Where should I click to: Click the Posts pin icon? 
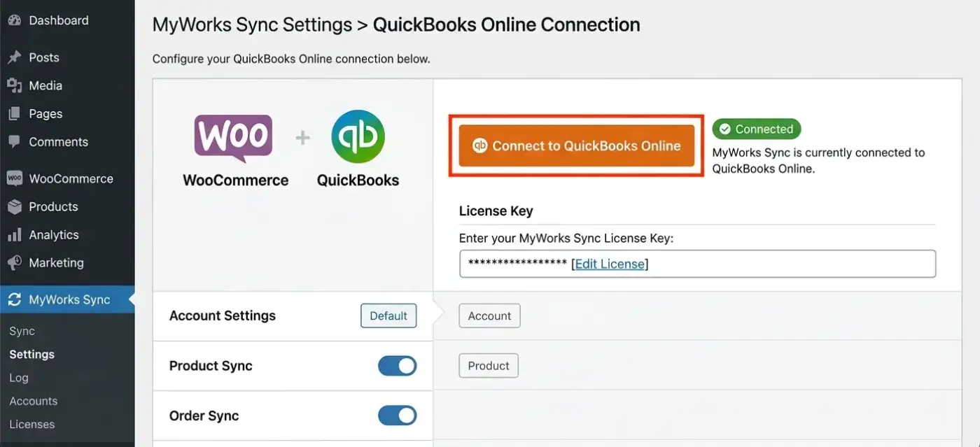click(14, 57)
